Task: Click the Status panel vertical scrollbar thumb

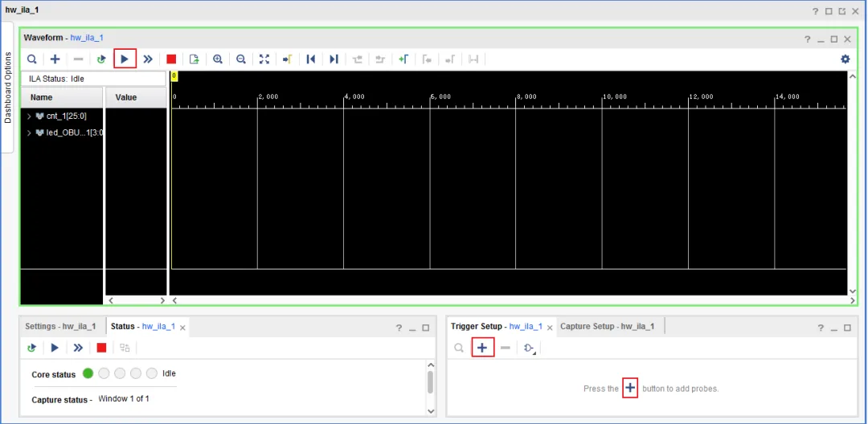Action: [431, 382]
